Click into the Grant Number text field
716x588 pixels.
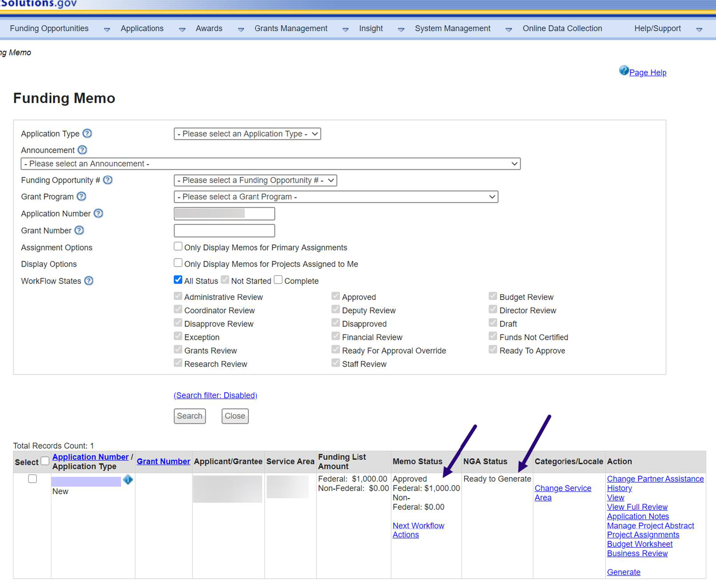[224, 231]
